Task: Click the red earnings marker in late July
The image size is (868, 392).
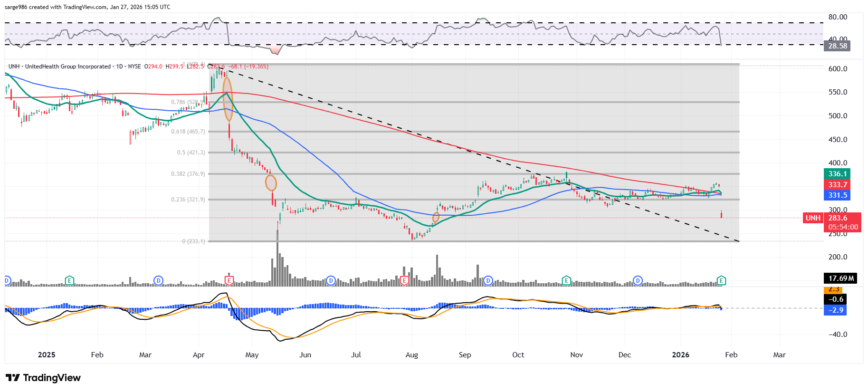Action: [404, 280]
